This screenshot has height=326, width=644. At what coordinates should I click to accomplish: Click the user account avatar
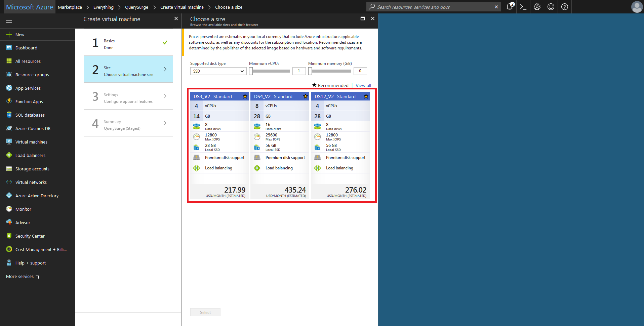pyautogui.click(x=637, y=7)
